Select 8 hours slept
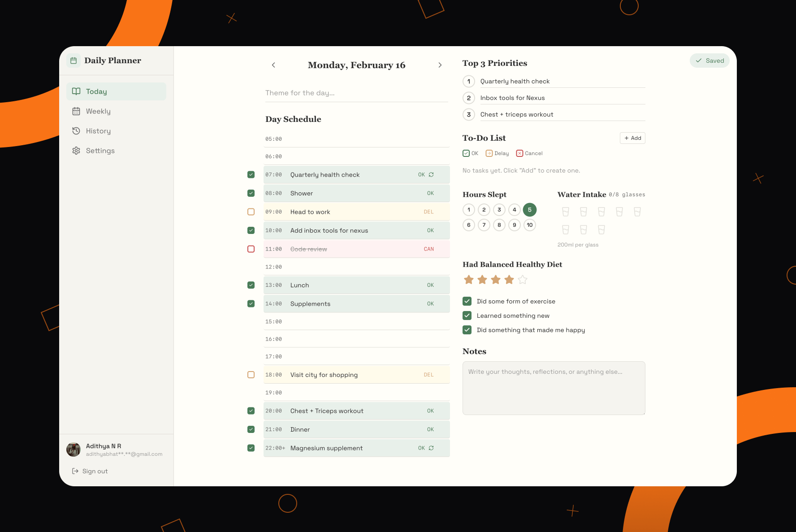Image resolution: width=796 pixels, height=532 pixels. point(499,225)
